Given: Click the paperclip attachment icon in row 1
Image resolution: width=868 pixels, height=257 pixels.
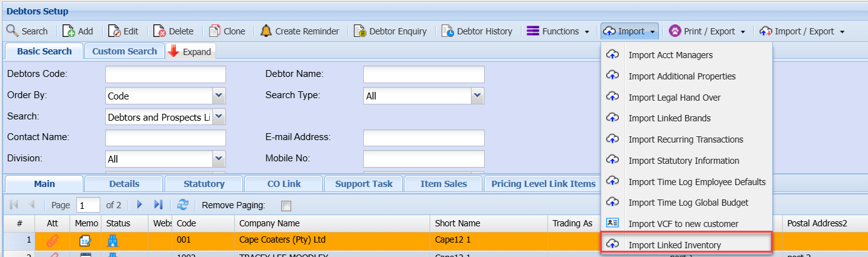Looking at the screenshot, I should (53, 240).
